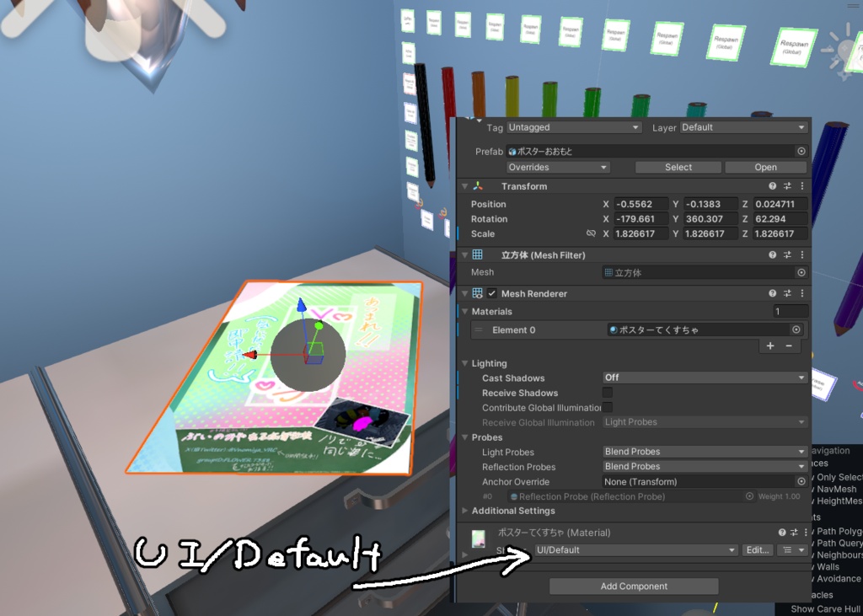Viewport: 863px width, 616px height.
Task: Collapse the Materials list foldout
Action: [x=465, y=311]
